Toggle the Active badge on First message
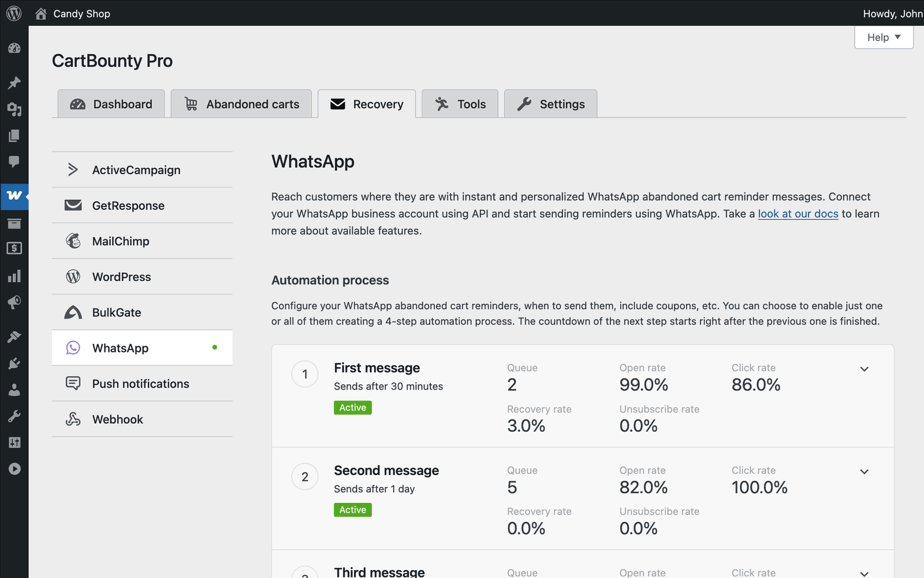The height and width of the screenshot is (578, 924). (352, 407)
